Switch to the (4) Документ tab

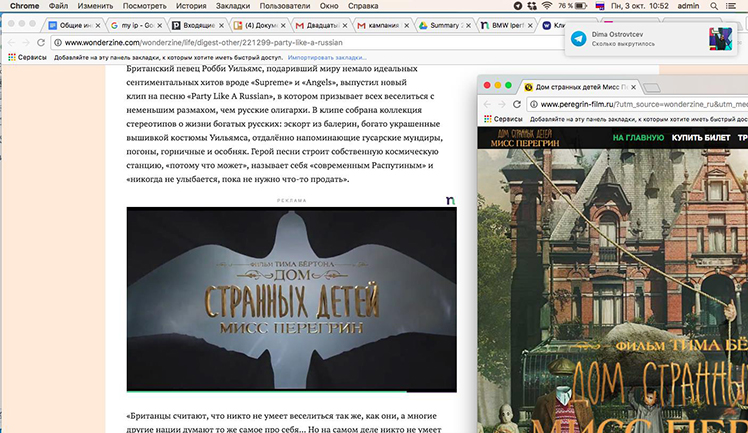259,25
